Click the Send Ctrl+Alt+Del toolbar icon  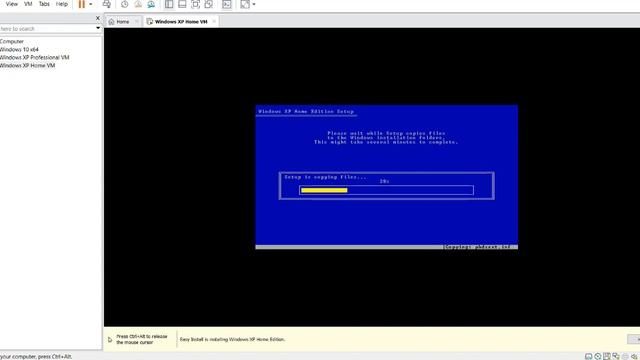(x=107, y=4)
